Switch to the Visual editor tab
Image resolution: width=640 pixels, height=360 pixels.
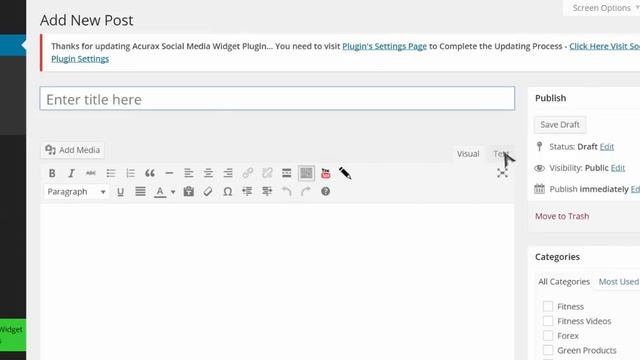pos(468,154)
